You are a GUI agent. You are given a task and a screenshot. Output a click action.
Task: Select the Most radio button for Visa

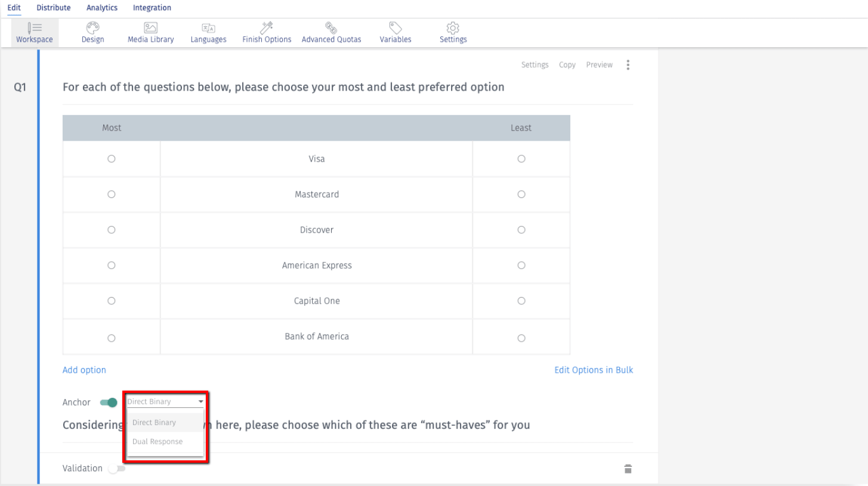[x=112, y=159]
